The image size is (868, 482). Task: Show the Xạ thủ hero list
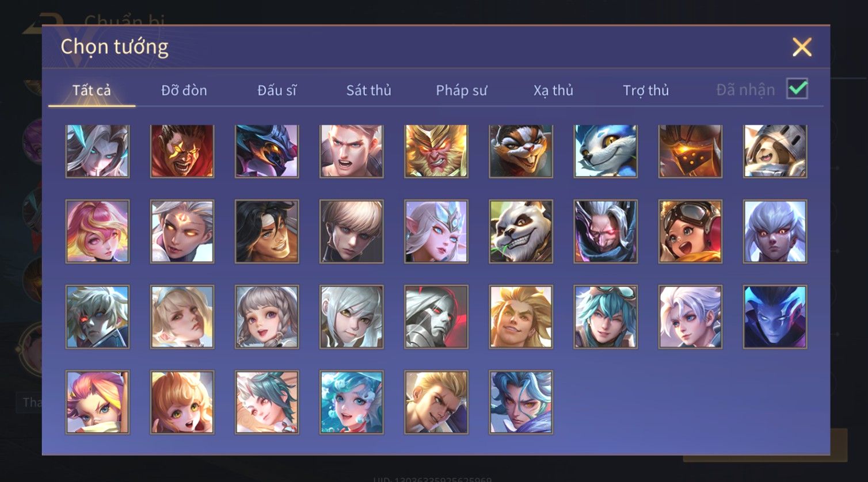pyautogui.click(x=553, y=90)
